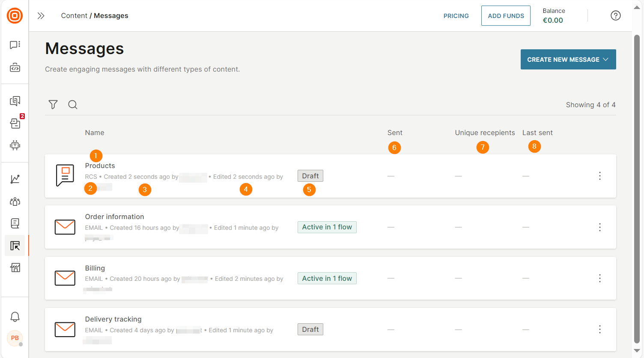
Task: Open the chatbot robot icon in sidebar
Action: pos(15,145)
